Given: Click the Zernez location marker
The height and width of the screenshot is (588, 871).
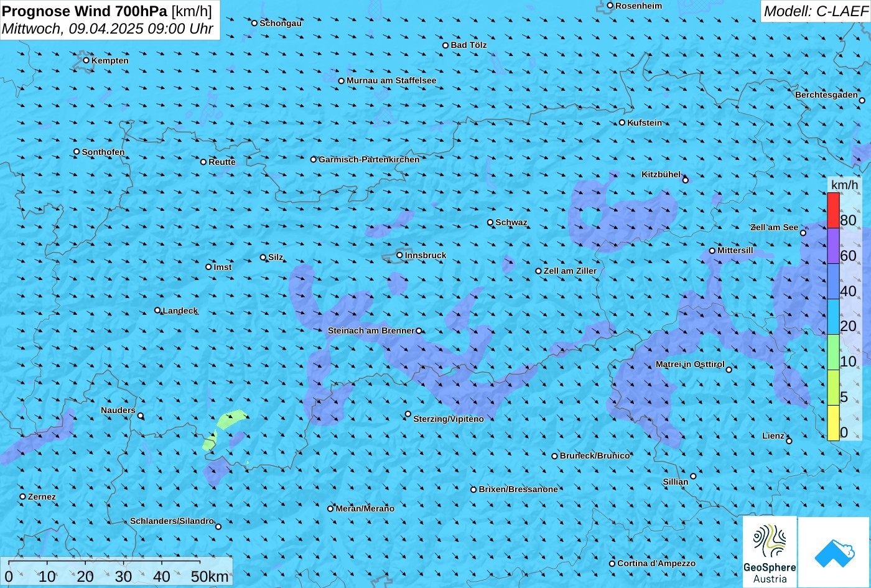Looking at the screenshot, I should (x=23, y=497).
